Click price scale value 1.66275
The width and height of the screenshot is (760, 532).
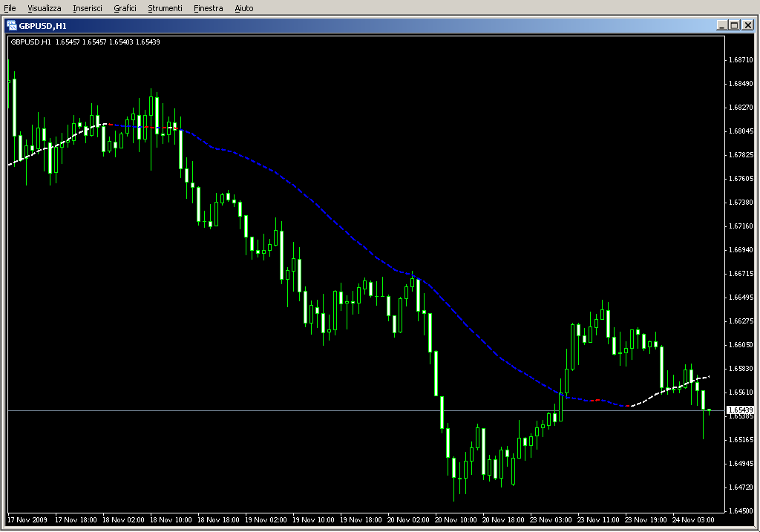pos(741,321)
